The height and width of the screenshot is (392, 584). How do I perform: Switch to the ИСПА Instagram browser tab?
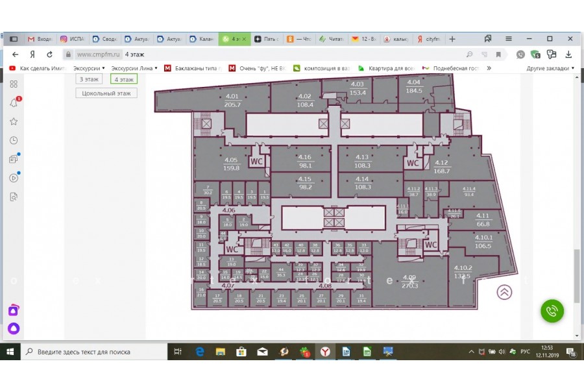click(x=73, y=39)
